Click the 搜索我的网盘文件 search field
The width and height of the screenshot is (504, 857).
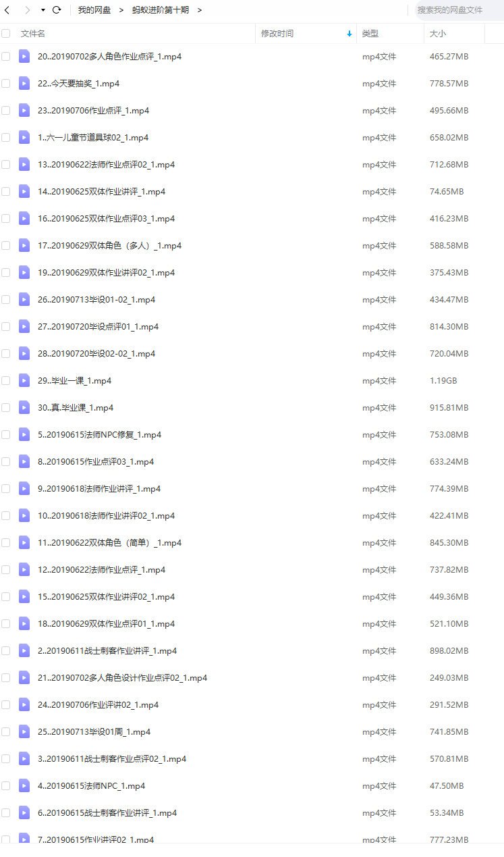tap(455, 10)
